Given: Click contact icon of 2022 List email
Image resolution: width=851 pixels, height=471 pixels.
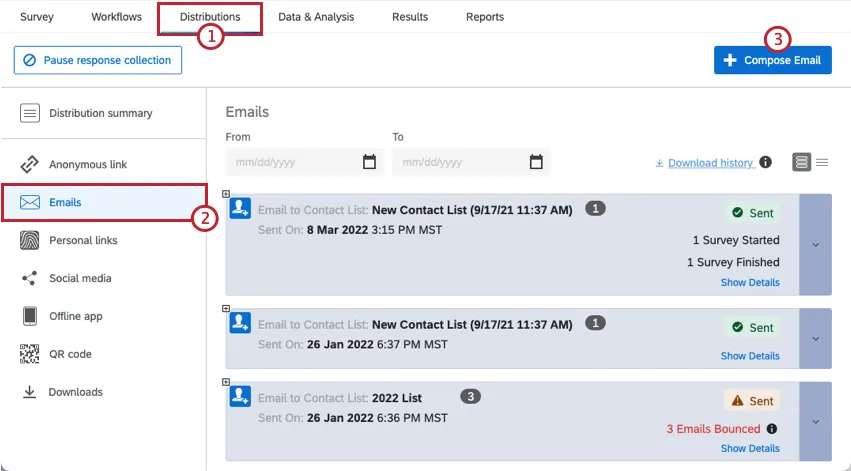Looking at the screenshot, I should (240, 396).
